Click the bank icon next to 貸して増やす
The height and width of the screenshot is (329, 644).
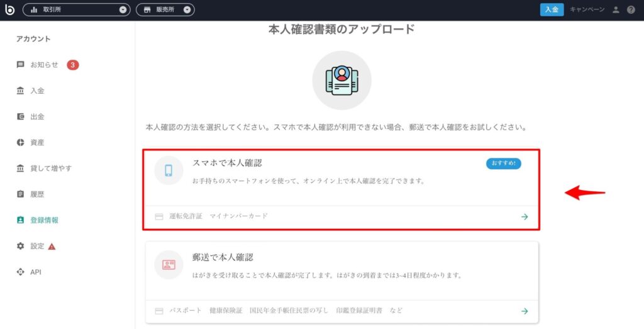(20, 169)
